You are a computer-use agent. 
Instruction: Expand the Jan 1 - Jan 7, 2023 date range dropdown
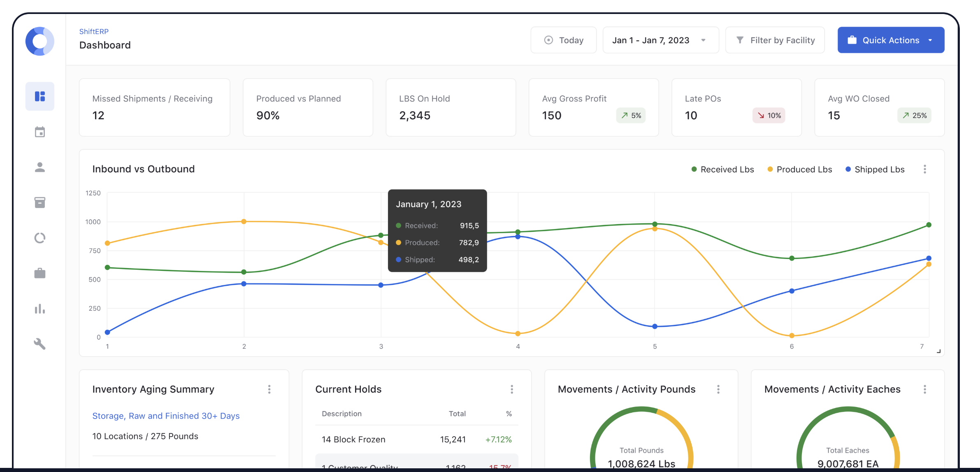pyautogui.click(x=661, y=40)
